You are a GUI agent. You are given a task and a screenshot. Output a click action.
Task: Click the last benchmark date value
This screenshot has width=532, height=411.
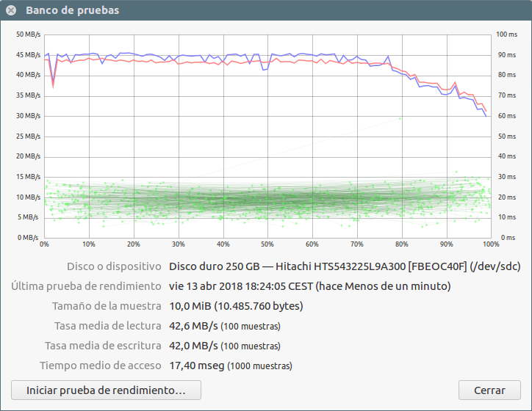click(x=309, y=285)
